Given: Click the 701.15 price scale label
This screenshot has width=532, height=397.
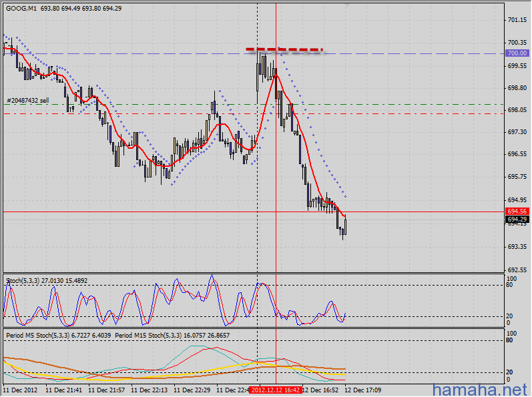Looking at the screenshot, I should [517, 21].
